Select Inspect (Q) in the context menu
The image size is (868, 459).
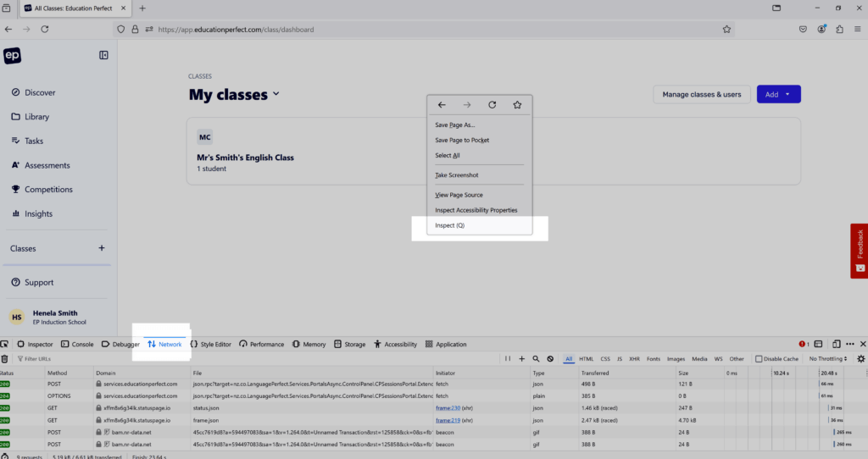tap(480, 225)
